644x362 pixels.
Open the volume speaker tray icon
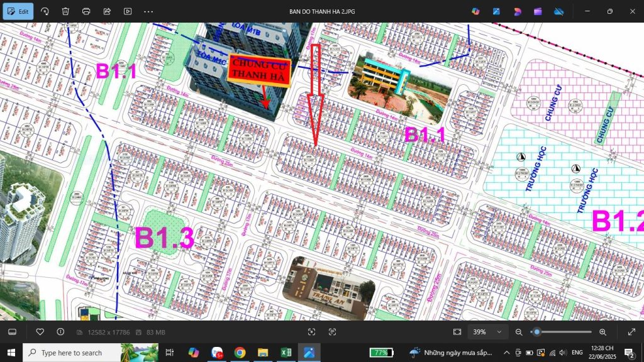pyautogui.click(x=563, y=353)
